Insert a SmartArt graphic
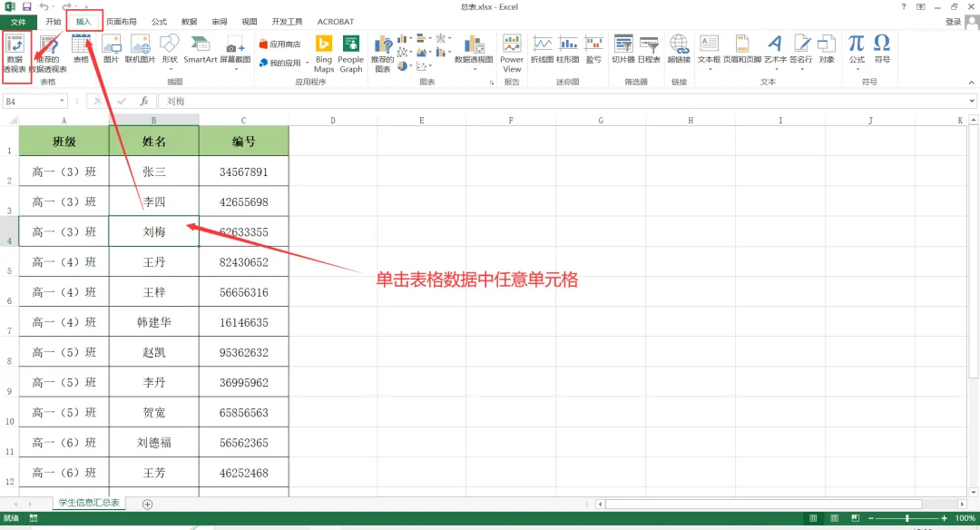 200,49
